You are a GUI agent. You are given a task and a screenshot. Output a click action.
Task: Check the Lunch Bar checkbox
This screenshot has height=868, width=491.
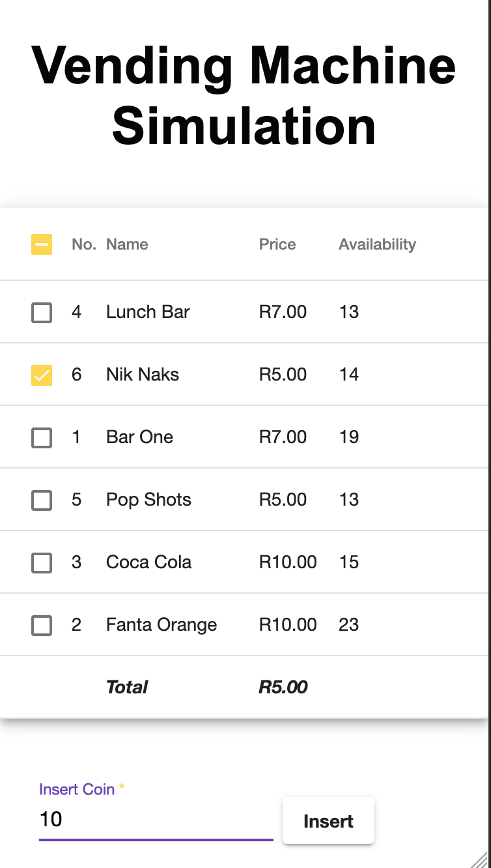coord(42,312)
